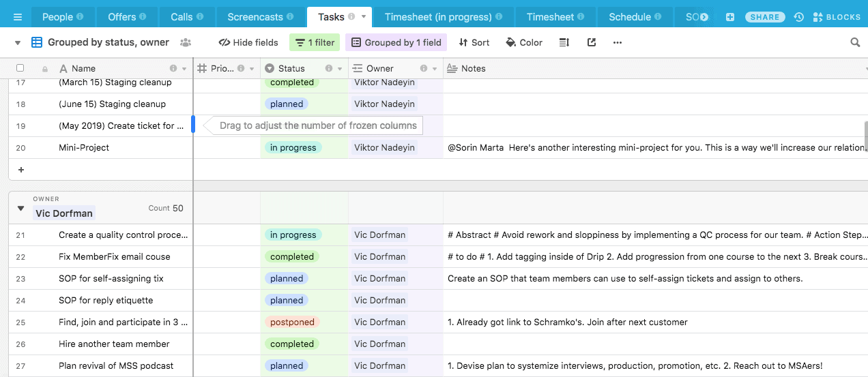868x377 pixels.
Task: Collapse the Vic Dorfman owner group
Action: click(x=20, y=209)
